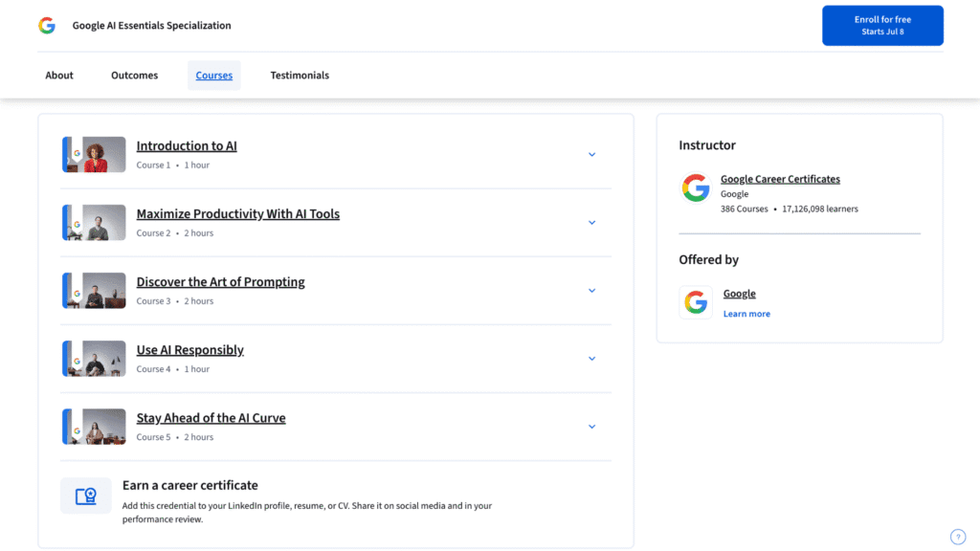Screen dimensions: 980x551
Task: Expand the Stay Ahead of the AI Curve chevron
Action: tap(591, 427)
